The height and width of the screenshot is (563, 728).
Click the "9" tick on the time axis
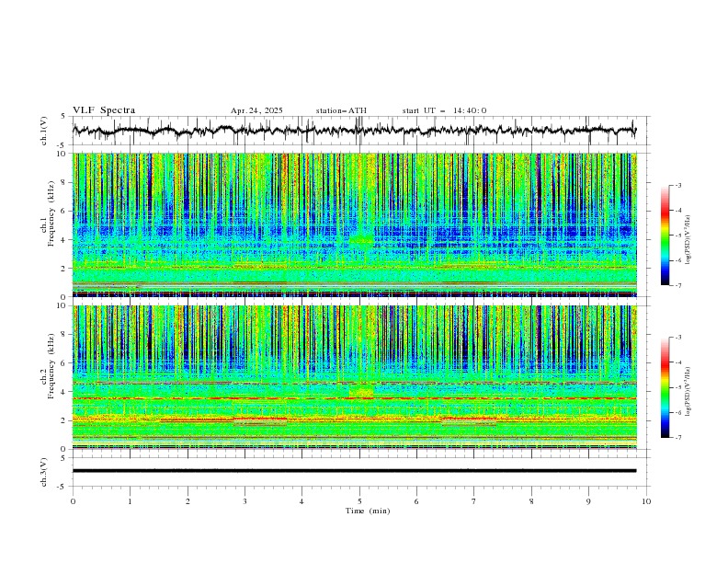coord(588,501)
